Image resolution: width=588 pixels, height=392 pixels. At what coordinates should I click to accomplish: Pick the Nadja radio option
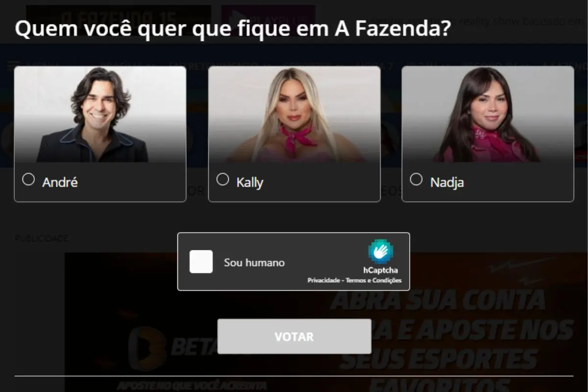pos(416,179)
